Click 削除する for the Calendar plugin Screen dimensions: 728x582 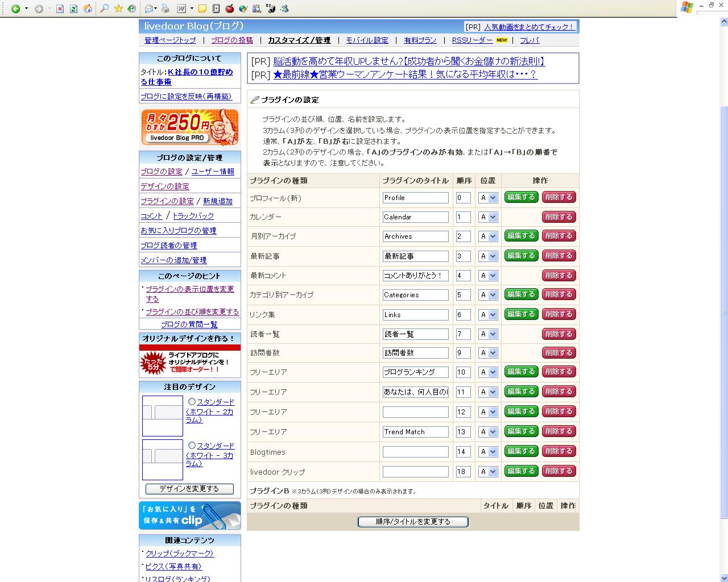click(559, 217)
